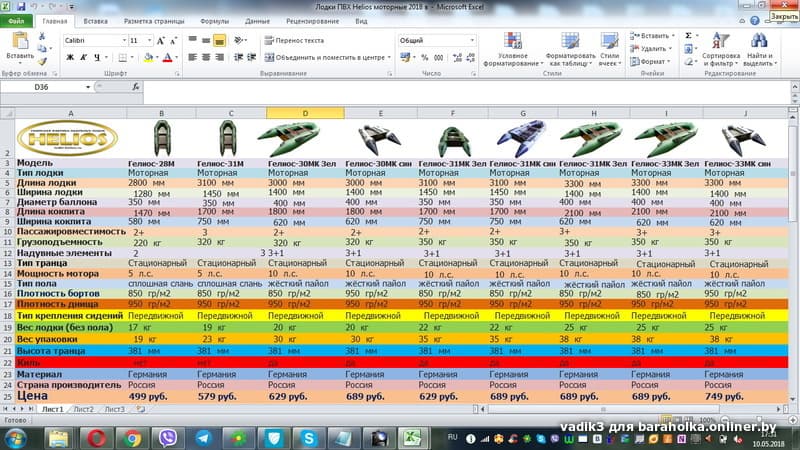This screenshot has height=450, width=800.
Task: Switch to sheet tab Лист3
Action: click(x=114, y=409)
